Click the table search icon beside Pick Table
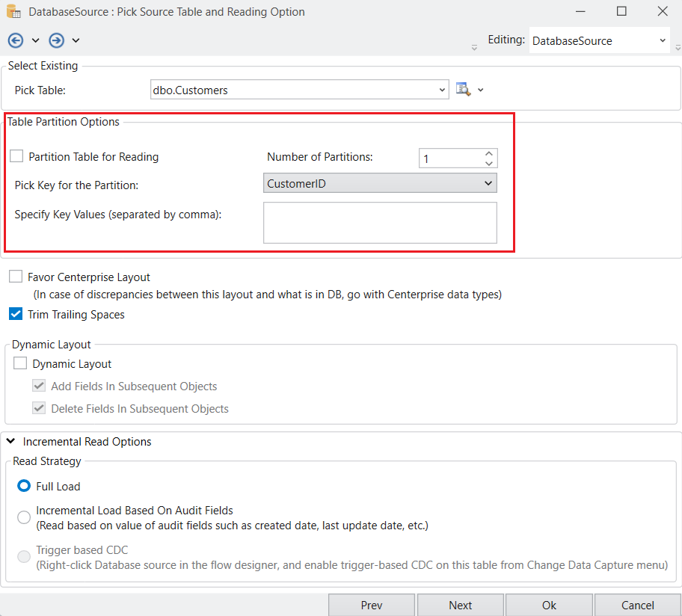682x616 pixels. (464, 90)
